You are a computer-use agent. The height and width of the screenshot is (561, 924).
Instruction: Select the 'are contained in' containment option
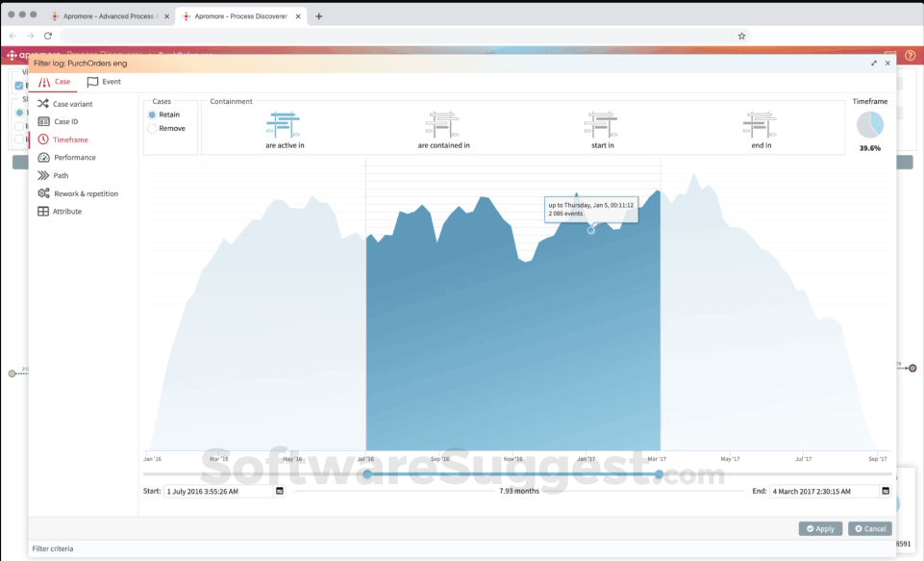click(x=442, y=127)
